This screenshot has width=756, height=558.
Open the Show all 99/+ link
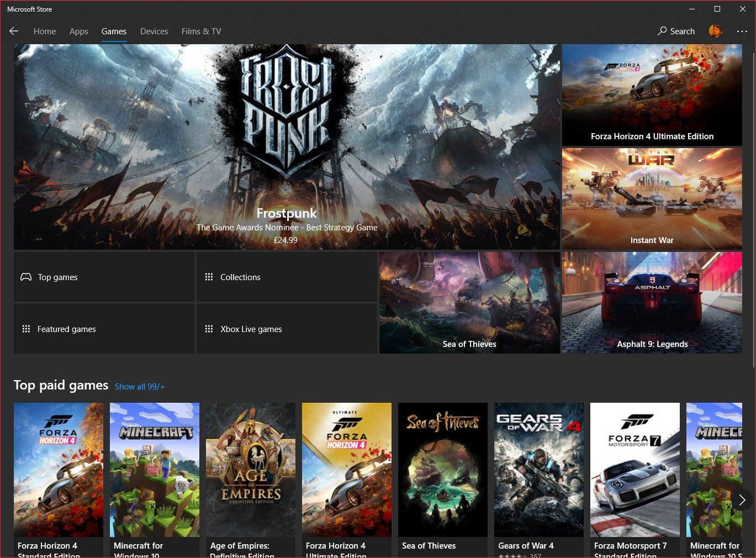click(x=140, y=386)
